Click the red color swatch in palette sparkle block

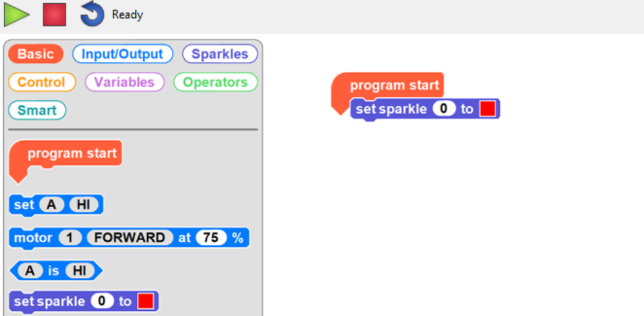click(x=146, y=301)
